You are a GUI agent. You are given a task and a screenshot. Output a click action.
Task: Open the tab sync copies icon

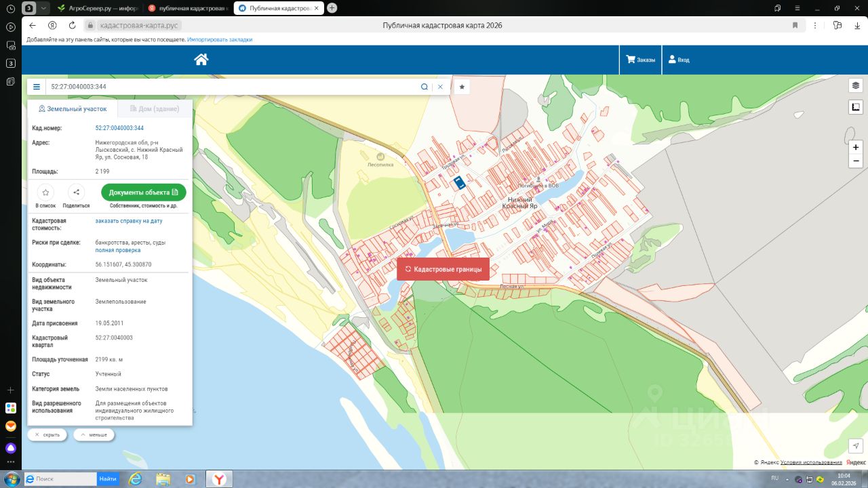click(778, 7)
